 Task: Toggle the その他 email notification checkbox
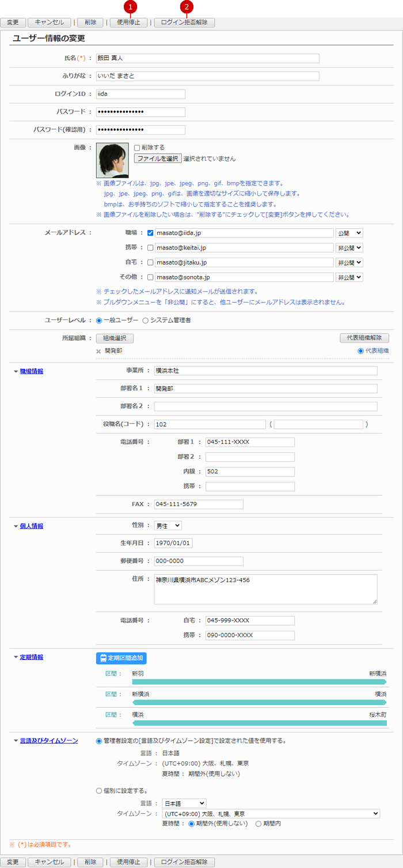pos(150,277)
